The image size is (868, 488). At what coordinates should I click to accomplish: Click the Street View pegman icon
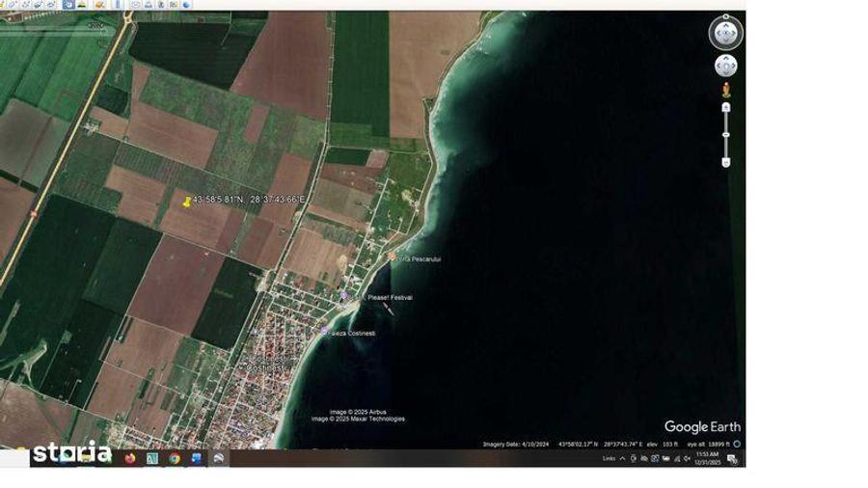[725, 90]
